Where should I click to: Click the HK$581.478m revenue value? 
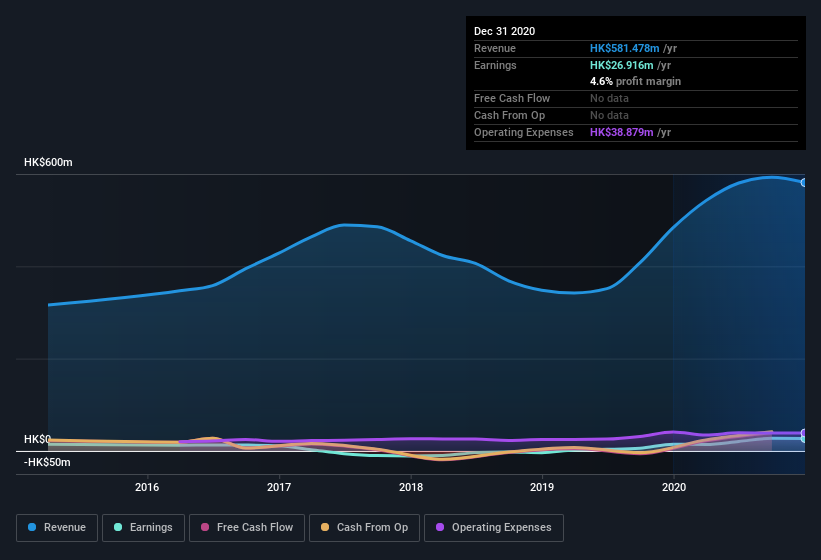625,48
